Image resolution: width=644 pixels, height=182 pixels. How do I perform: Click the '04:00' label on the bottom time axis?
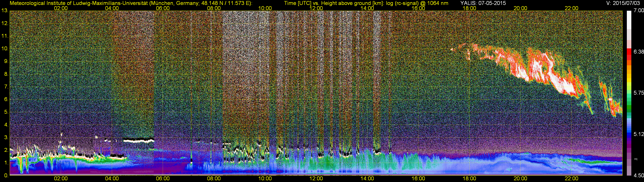[x=112, y=179]
